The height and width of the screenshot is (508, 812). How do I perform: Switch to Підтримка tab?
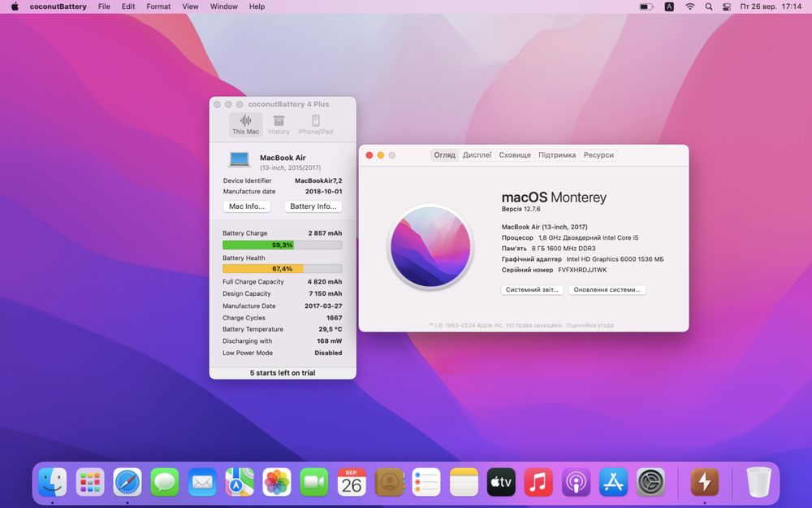pyautogui.click(x=557, y=155)
